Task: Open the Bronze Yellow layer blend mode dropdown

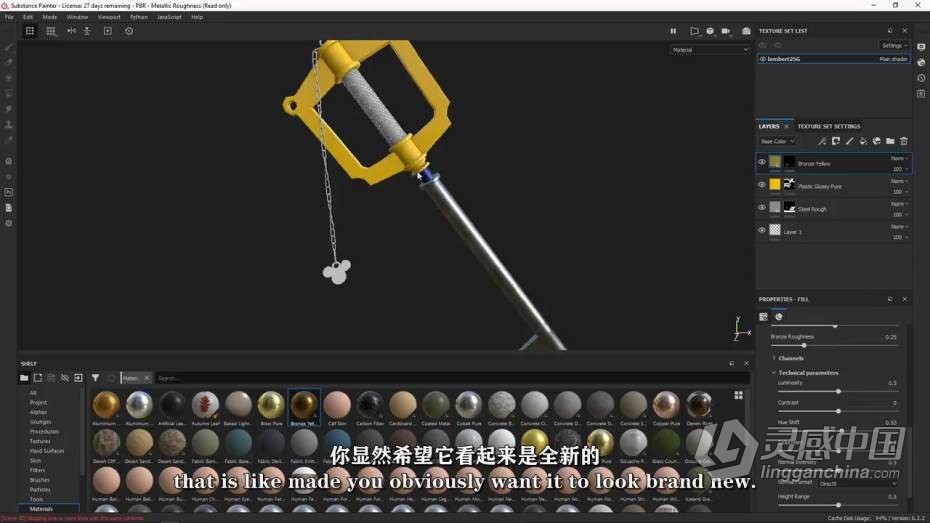Action: pos(899,158)
